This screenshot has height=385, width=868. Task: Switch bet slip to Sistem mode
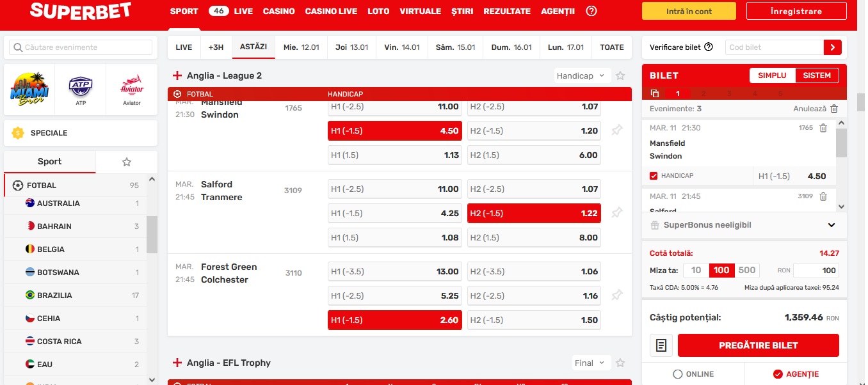tap(817, 75)
